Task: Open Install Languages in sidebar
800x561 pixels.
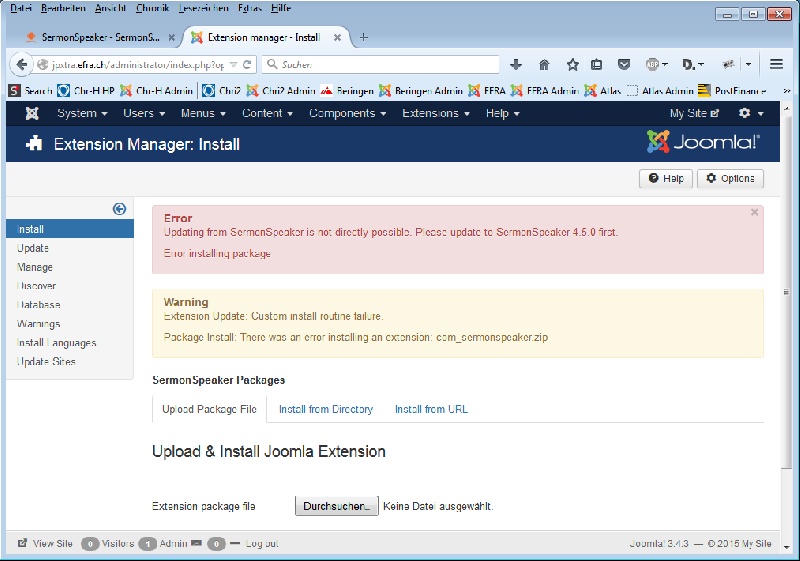Action: click(56, 343)
